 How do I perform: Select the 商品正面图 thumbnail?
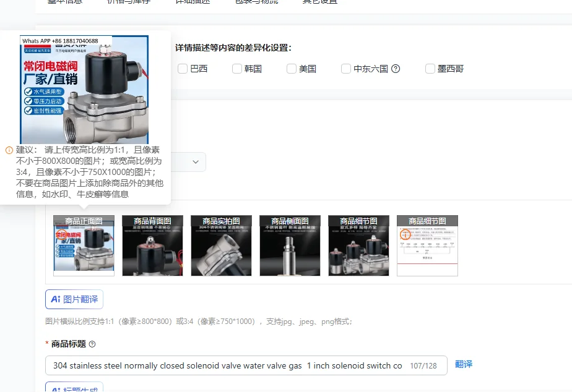pos(84,245)
